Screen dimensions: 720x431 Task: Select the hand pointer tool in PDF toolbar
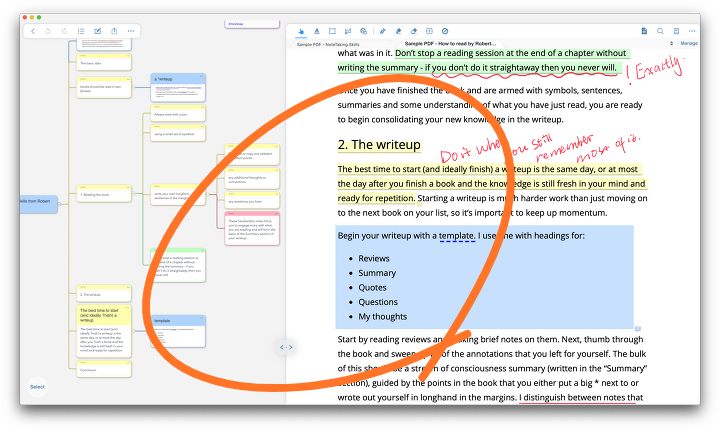click(301, 31)
